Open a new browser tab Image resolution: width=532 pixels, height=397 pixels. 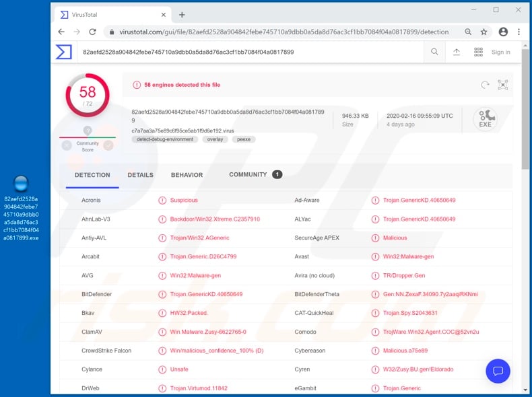coord(182,15)
